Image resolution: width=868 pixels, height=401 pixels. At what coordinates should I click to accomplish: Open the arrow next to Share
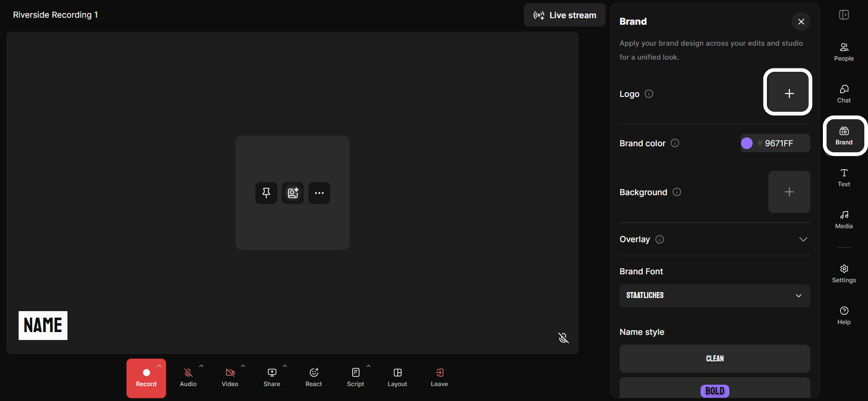[x=285, y=366]
